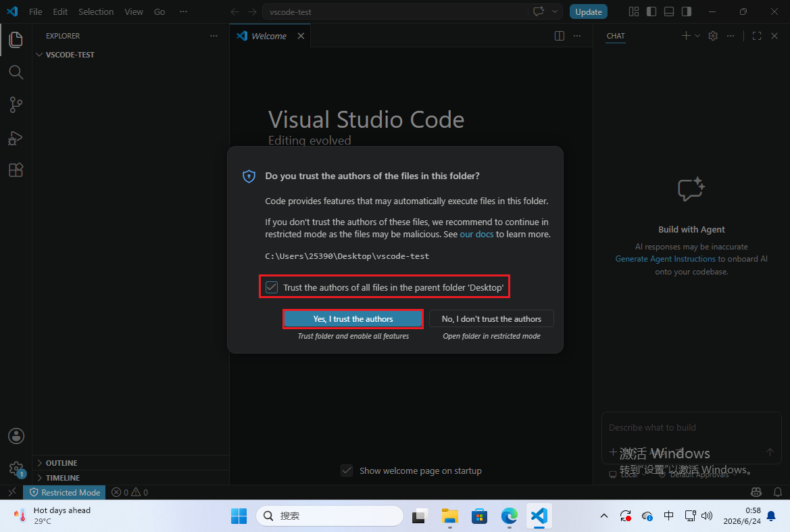Screen dimensions: 790x532
Task: Show more menus via the ellipsis
Action: [x=183, y=11]
